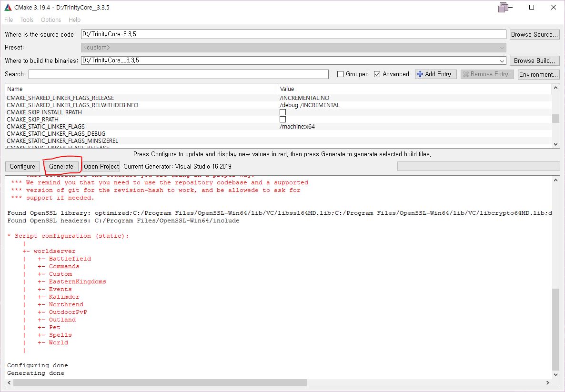
Task: Click the Configure button
Action: click(x=22, y=166)
